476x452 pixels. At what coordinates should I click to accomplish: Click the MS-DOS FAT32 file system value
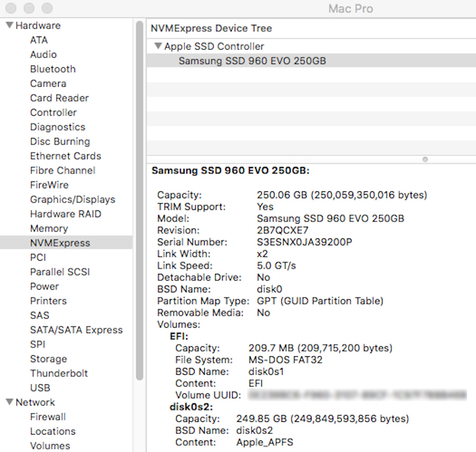click(286, 360)
